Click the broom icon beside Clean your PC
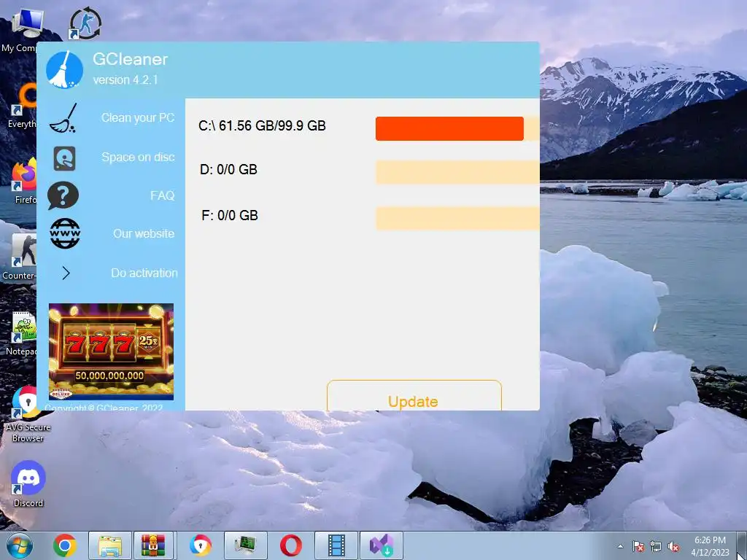This screenshot has height=560, width=747. [63, 117]
